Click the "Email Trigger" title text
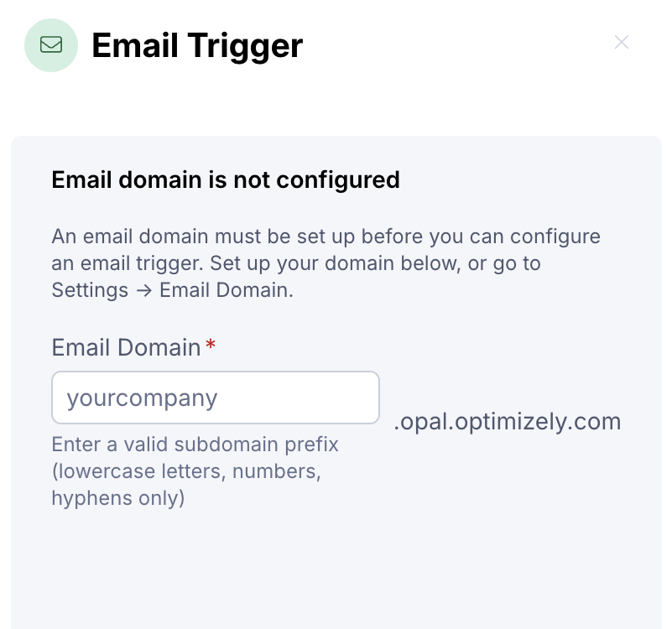This screenshot has height=629, width=672. (x=197, y=45)
